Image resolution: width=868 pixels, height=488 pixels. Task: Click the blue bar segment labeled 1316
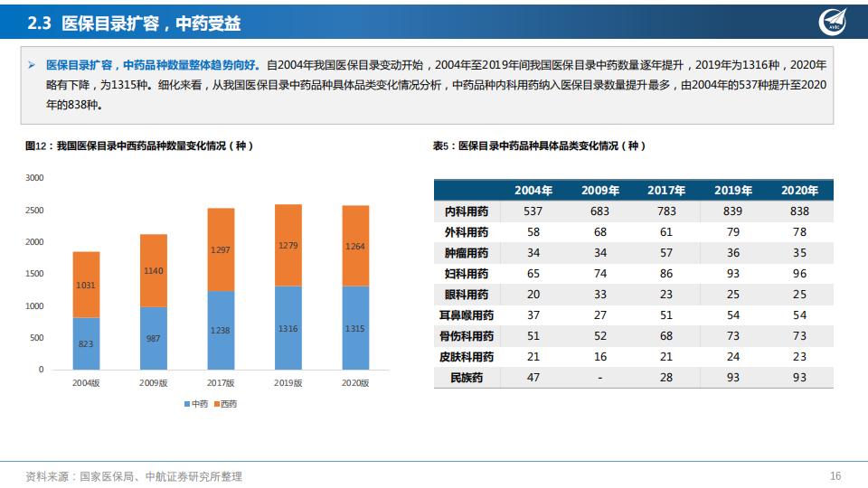[288, 328]
